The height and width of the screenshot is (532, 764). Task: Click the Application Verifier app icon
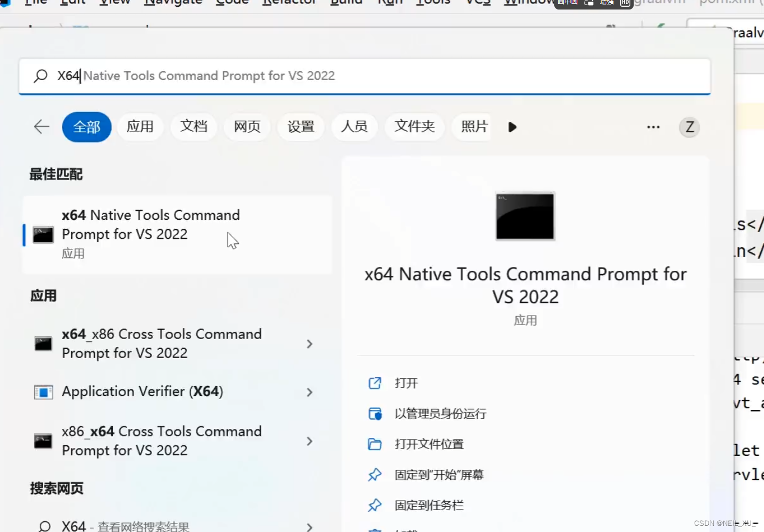pos(43,392)
